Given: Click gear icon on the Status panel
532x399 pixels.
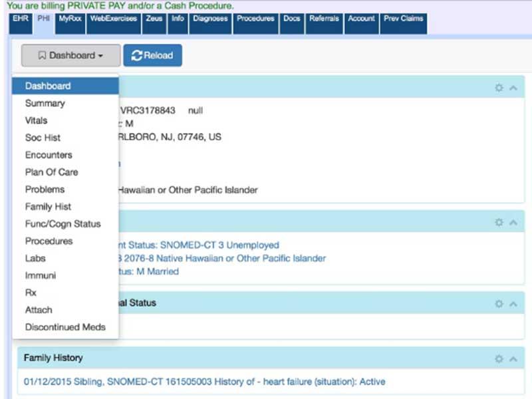Looking at the screenshot, I should point(499,304).
